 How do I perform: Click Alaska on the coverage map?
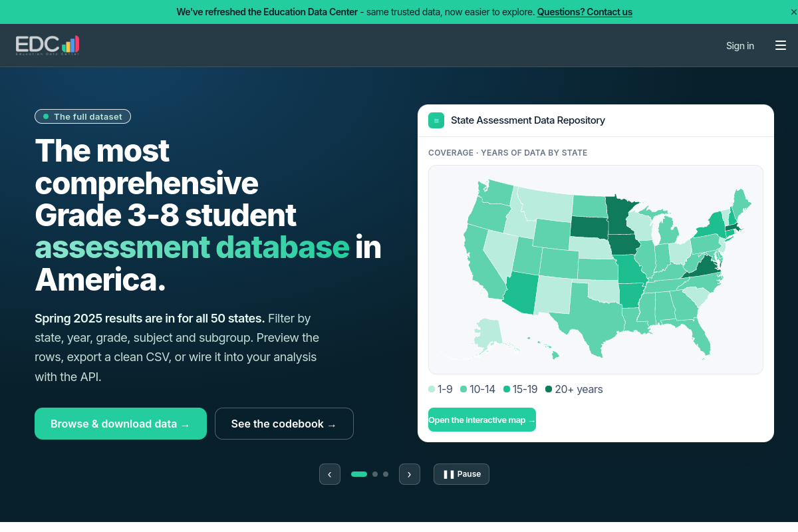click(489, 332)
